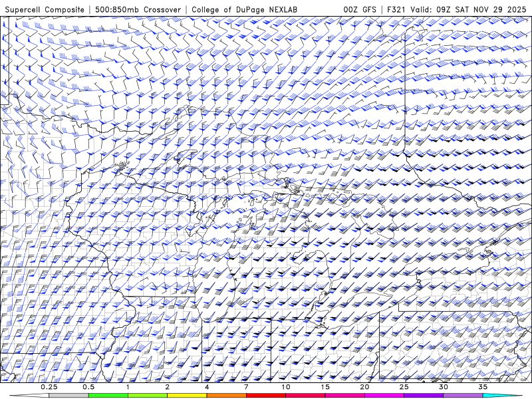Image resolution: width=532 pixels, height=399 pixels.
Task: Click the "4" color scale label
Action: tap(207, 387)
